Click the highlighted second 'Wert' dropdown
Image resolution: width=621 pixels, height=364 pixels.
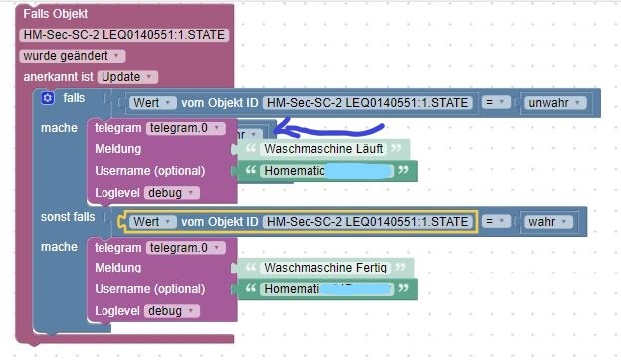coord(152,222)
